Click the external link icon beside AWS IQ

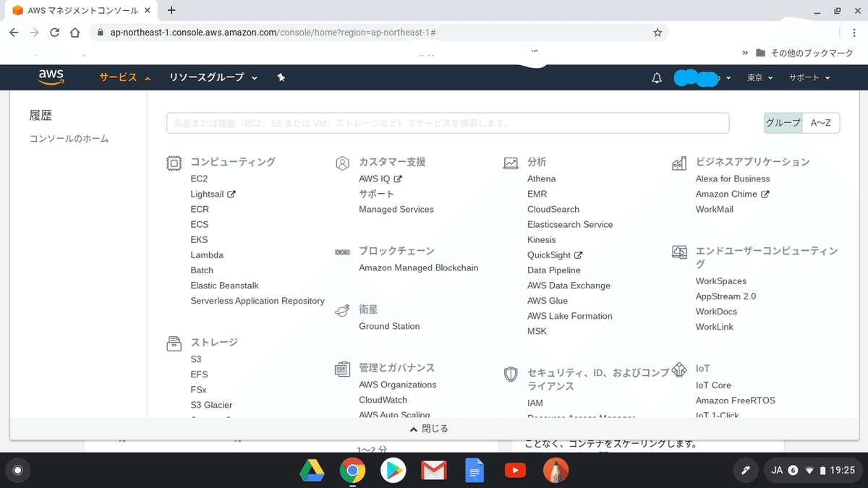(x=398, y=179)
